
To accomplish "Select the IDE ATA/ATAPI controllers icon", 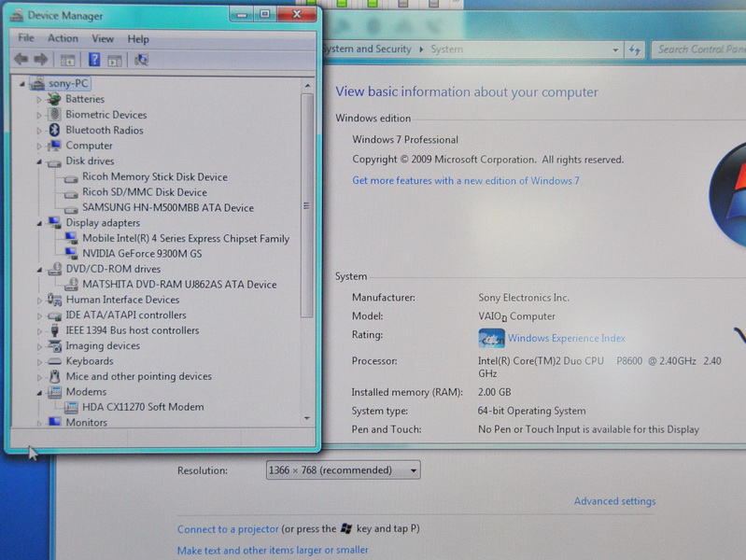I will coord(55,315).
